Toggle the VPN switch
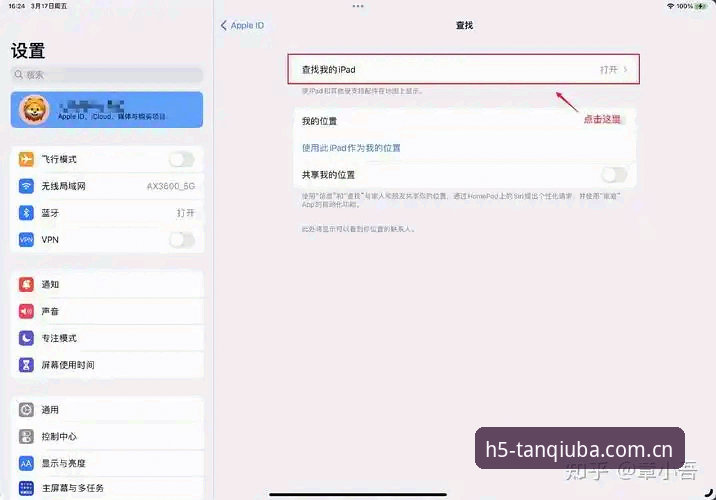 (x=182, y=240)
